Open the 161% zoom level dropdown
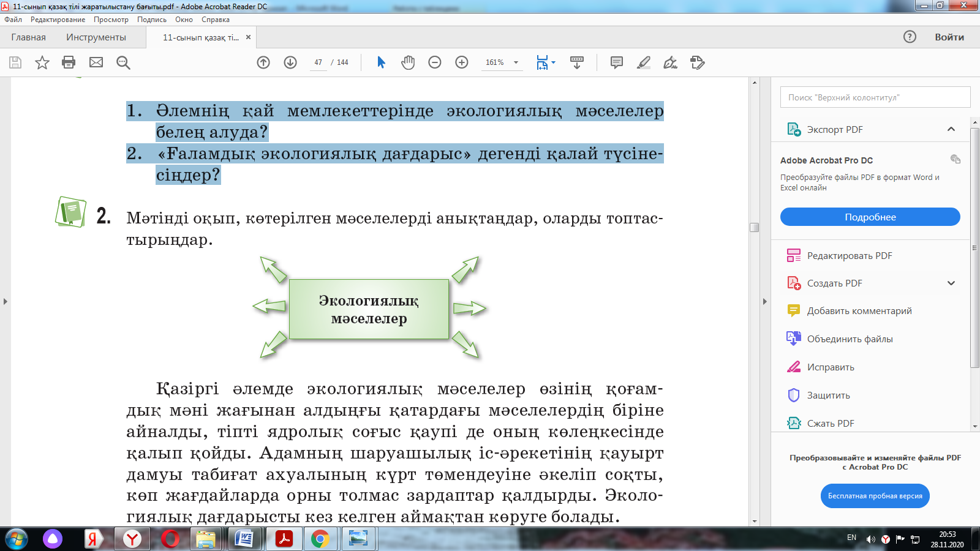Screen dimensions: 980x551 [x=516, y=62]
